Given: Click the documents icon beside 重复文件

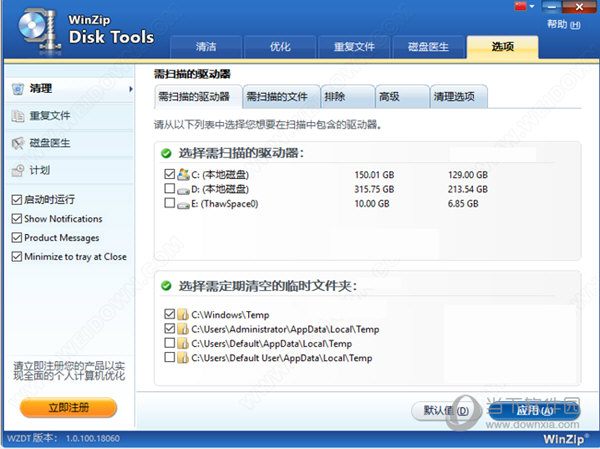Looking at the screenshot, I should pyautogui.click(x=18, y=116).
